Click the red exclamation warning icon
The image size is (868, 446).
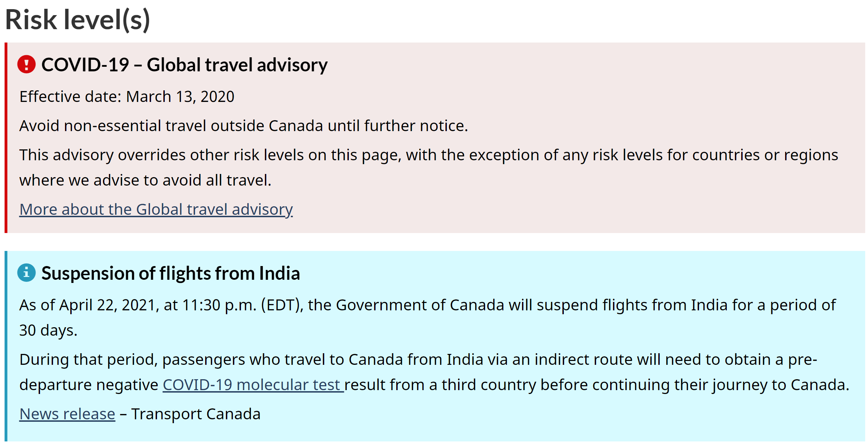[26, 64]
